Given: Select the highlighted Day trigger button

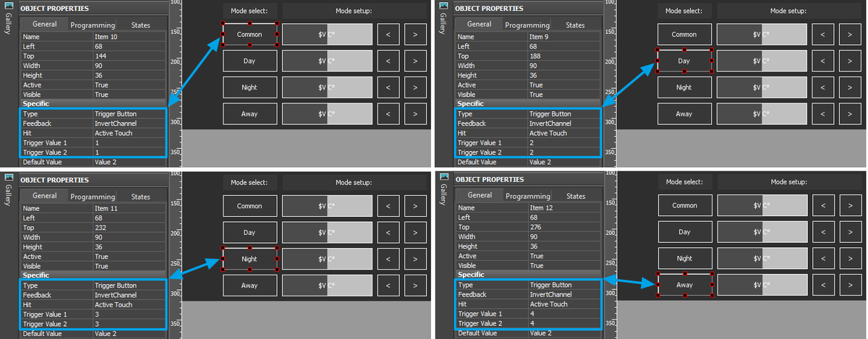Looking at the screenshot, I should click(x=684, y=61).
